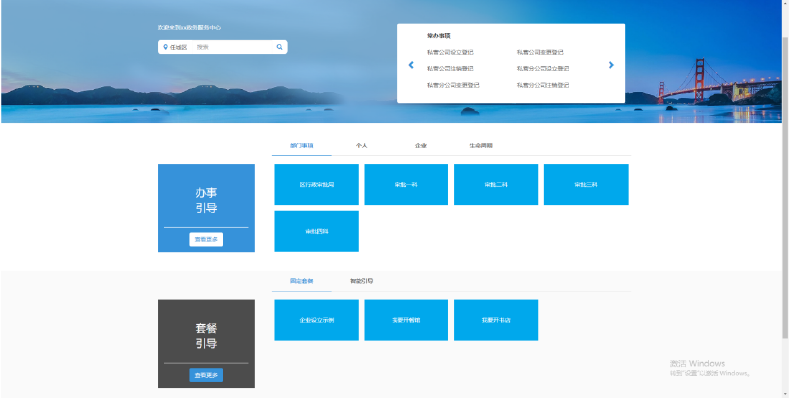Viewport: 789px width, 399px height.
Task: Open the 审批四科 tile
Action: click(317, 231)
